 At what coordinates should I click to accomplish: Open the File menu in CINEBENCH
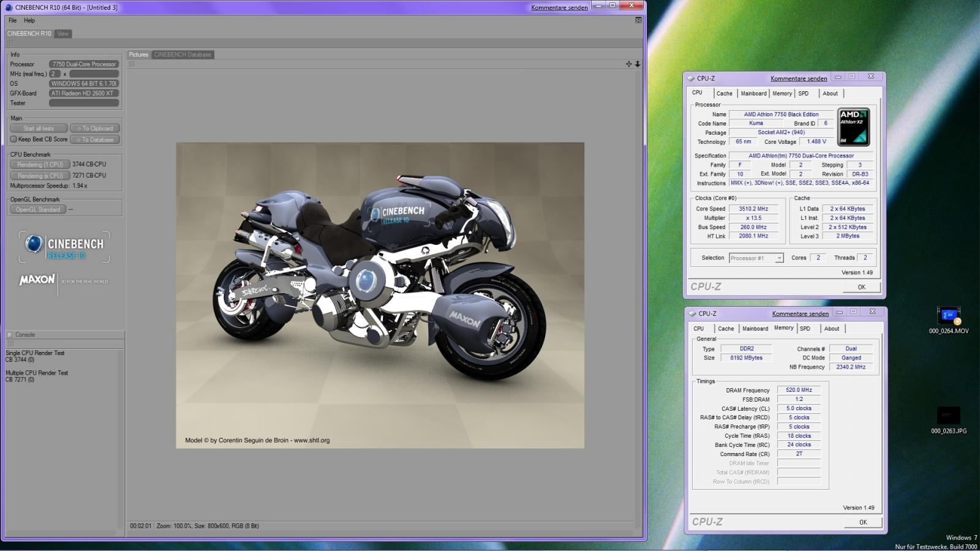[x=12, y=20]
